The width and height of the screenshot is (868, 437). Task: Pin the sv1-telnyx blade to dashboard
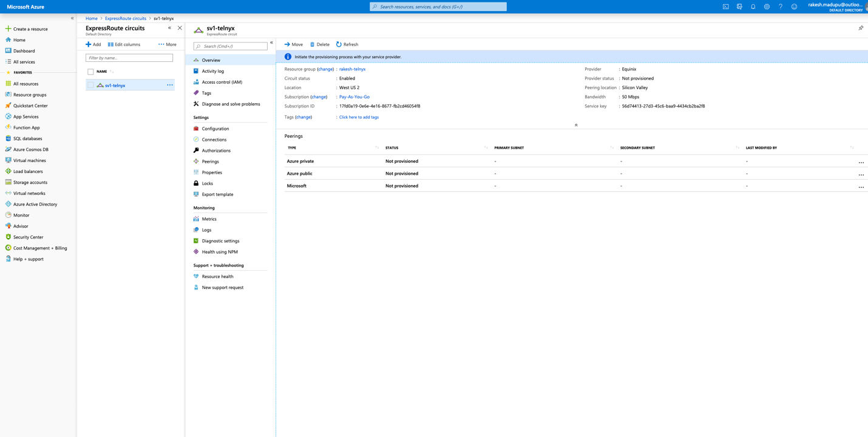(x=861, y=28)
